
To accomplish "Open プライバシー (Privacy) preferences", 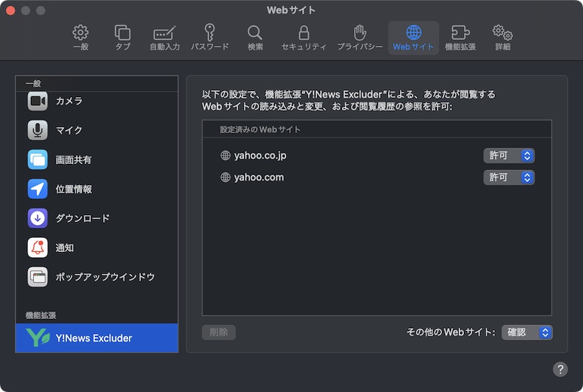I will pyautogui.click(x=360, y=38).
